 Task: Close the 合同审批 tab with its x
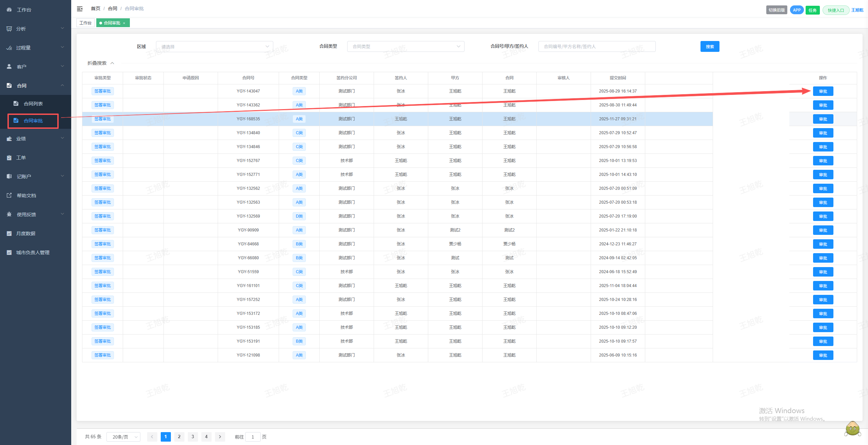[124, 23]
